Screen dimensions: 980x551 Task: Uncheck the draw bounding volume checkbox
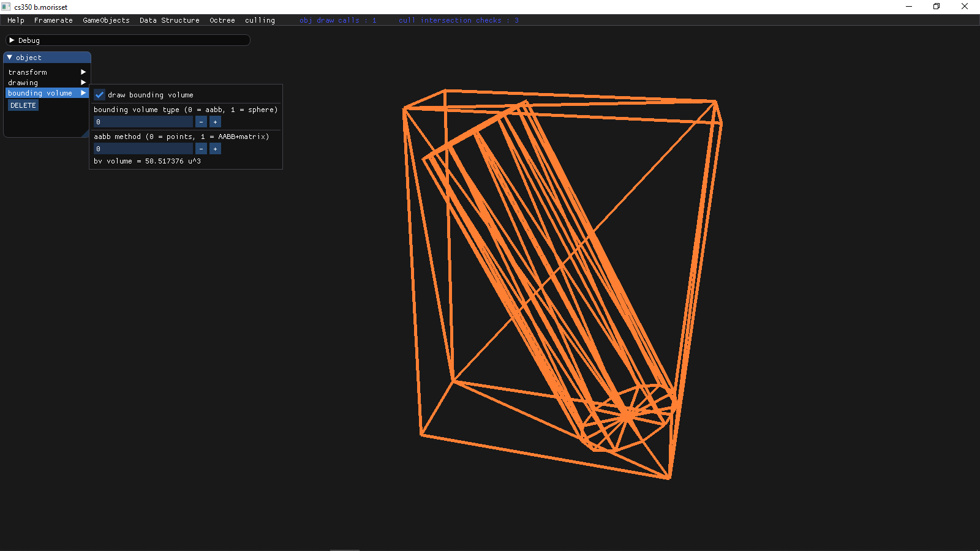(x=99, y=95)
